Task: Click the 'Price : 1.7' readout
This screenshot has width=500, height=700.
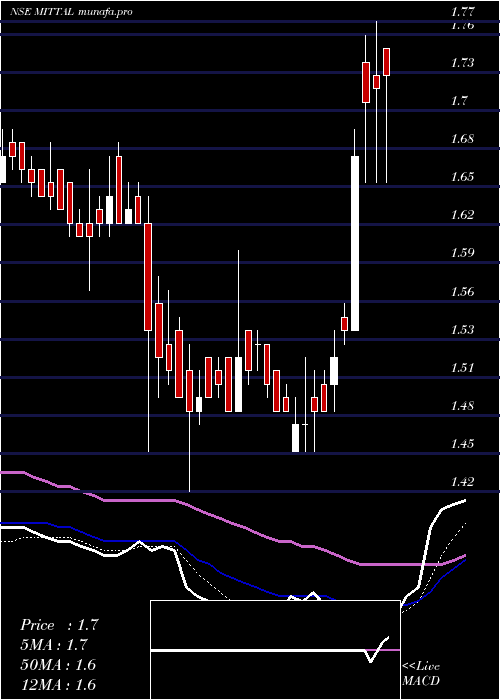Action: point(59,625)
